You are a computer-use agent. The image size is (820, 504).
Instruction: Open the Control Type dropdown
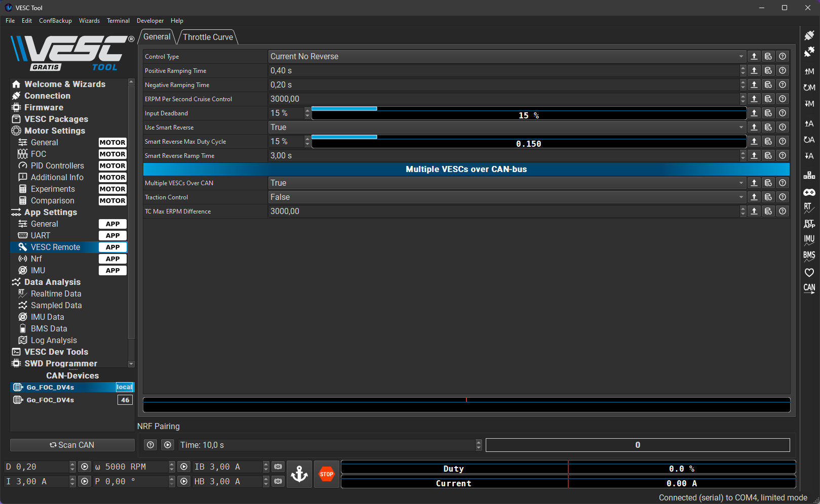pyautogui.click(x=507, y=56)
